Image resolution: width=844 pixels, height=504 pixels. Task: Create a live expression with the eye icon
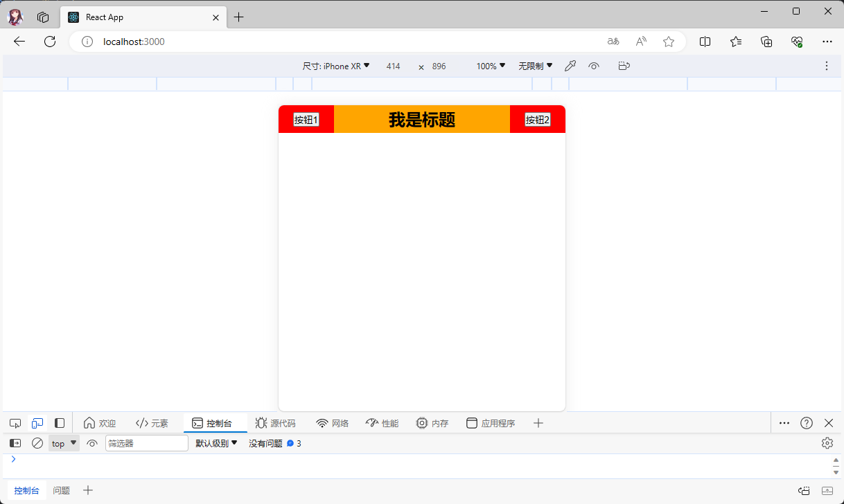[92, 442]
